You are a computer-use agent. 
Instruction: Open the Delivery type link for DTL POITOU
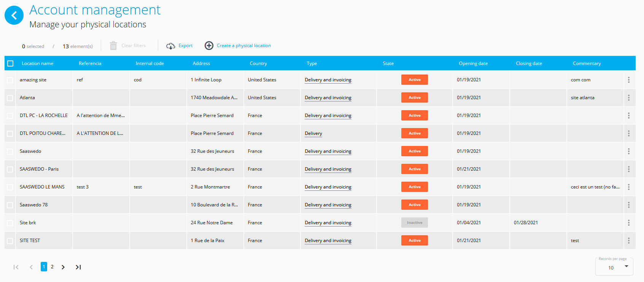click(313, 133)
